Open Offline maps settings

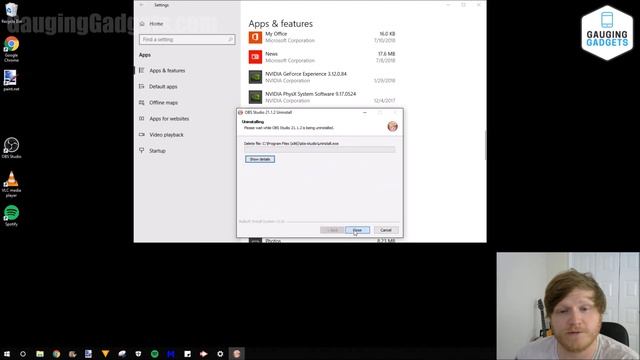click(x=163, y=102)
